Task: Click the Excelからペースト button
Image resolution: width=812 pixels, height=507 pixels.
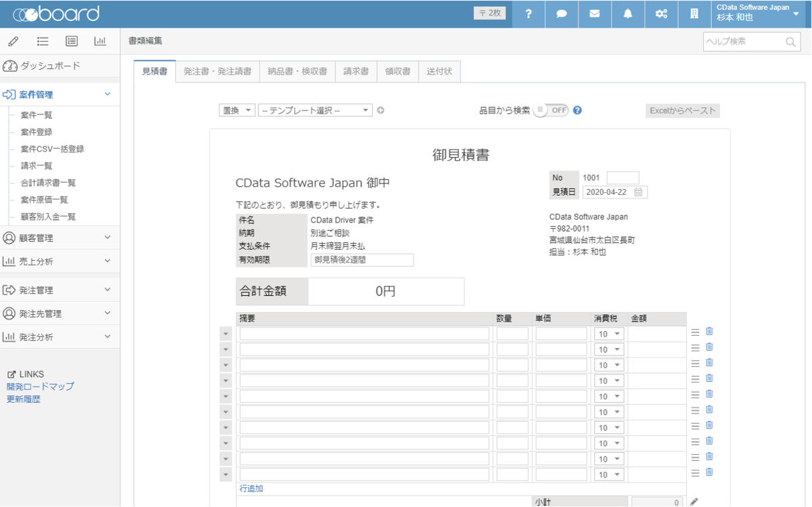Action: [x=683, y=110]
